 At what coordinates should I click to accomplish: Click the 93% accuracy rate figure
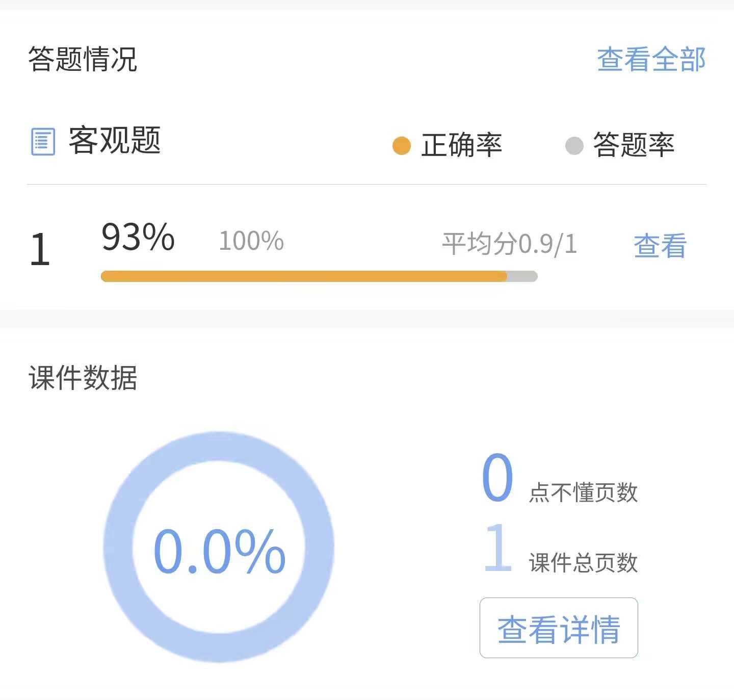click(x=138, y=237)
